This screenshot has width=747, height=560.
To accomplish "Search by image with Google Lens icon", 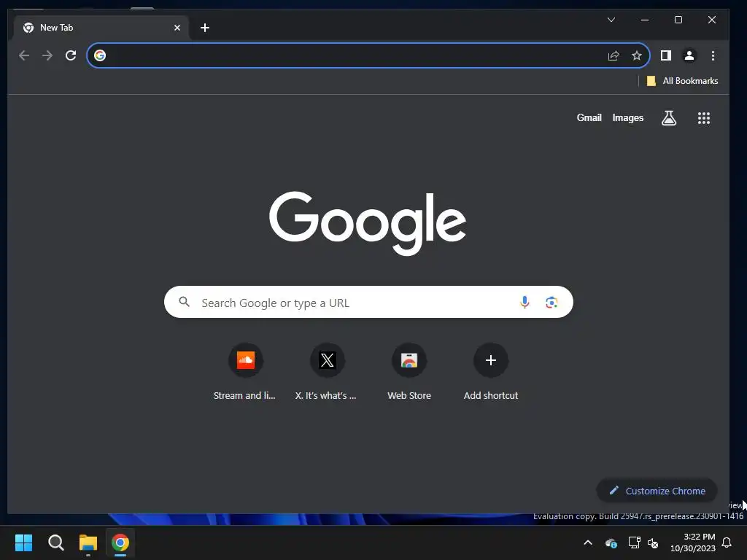I will tap(551, 303).
